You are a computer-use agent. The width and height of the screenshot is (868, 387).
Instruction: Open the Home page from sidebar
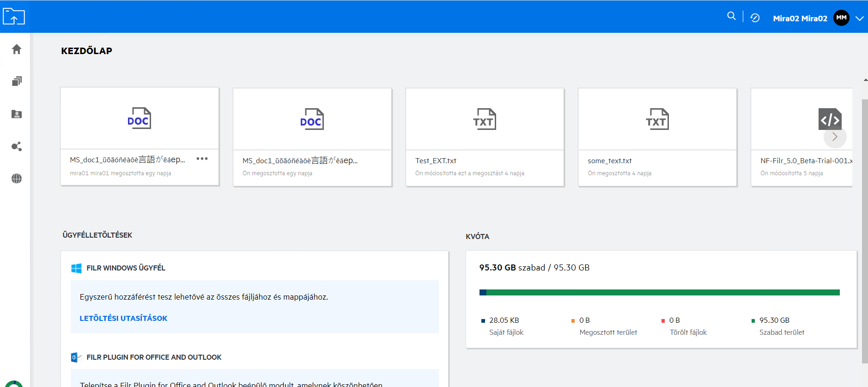coord(17,49)
